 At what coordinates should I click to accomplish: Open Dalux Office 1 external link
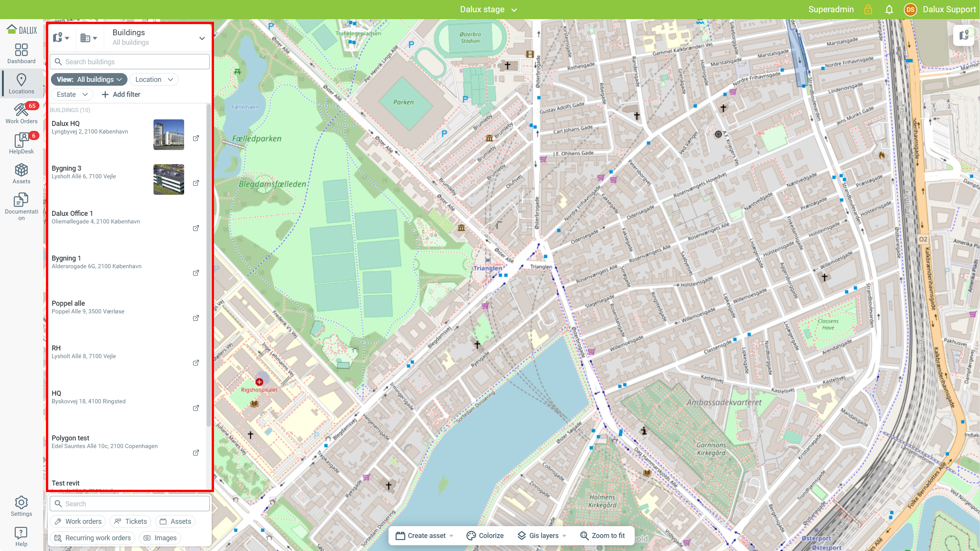(196, 228)
